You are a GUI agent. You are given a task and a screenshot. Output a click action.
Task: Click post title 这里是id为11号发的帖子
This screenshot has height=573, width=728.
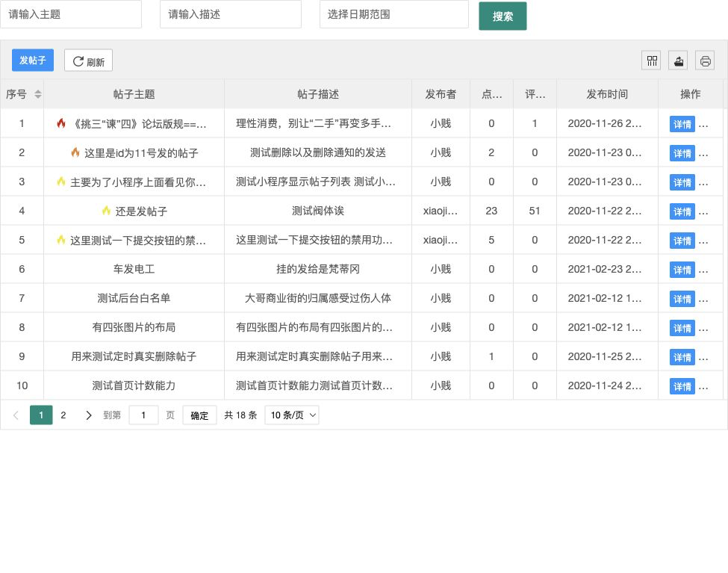[x=141, y=153]
